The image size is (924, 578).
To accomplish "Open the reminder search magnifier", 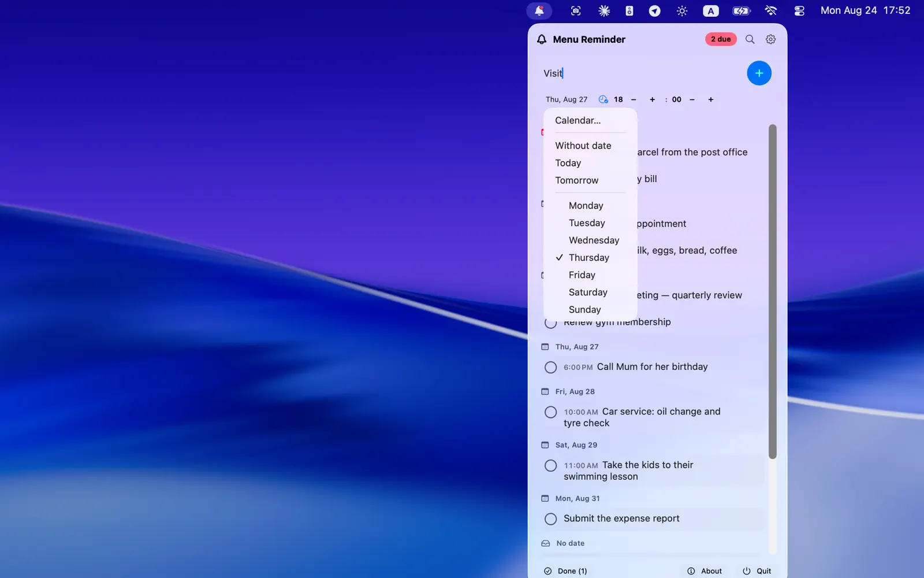I will [x=750, y=39].
